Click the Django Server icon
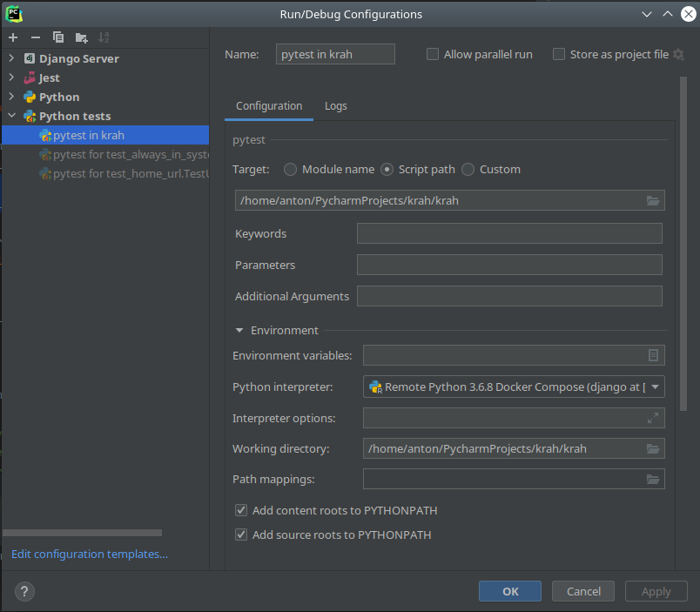700x612 pixels. [x=30, y=58]
